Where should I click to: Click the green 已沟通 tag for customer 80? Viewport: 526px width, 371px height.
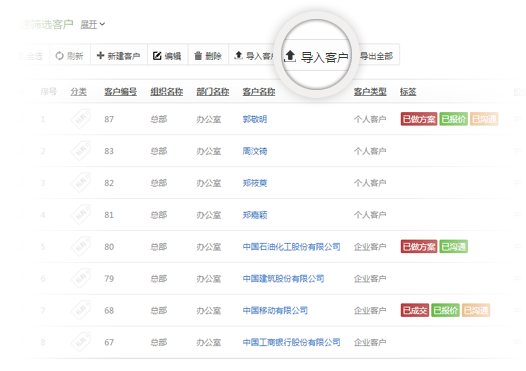pyautogui.click(x=454, y=247)
